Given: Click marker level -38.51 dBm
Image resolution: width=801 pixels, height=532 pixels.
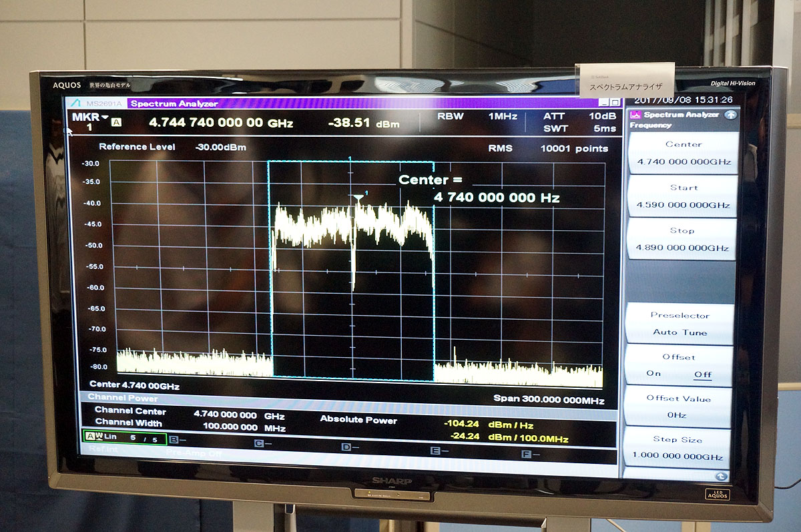Looking at the screenshot, I should [364, 123].
